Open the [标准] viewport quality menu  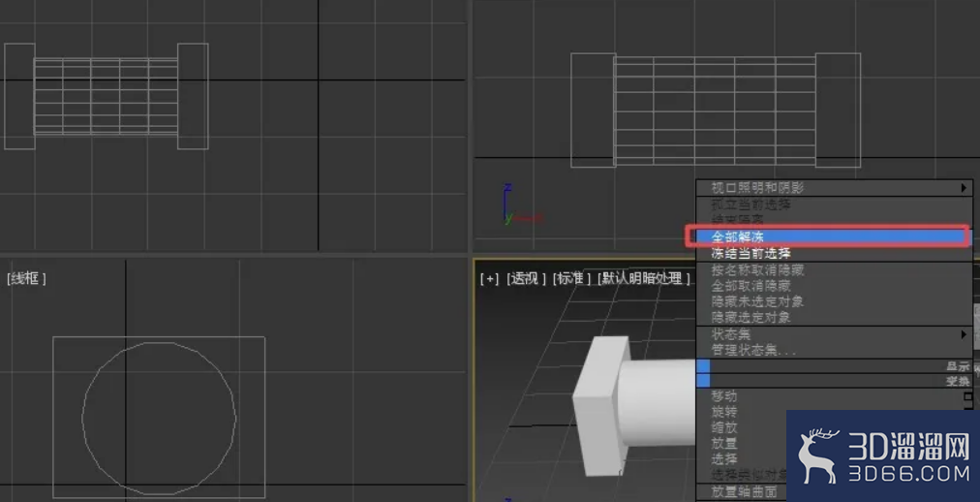click(571, 279)
